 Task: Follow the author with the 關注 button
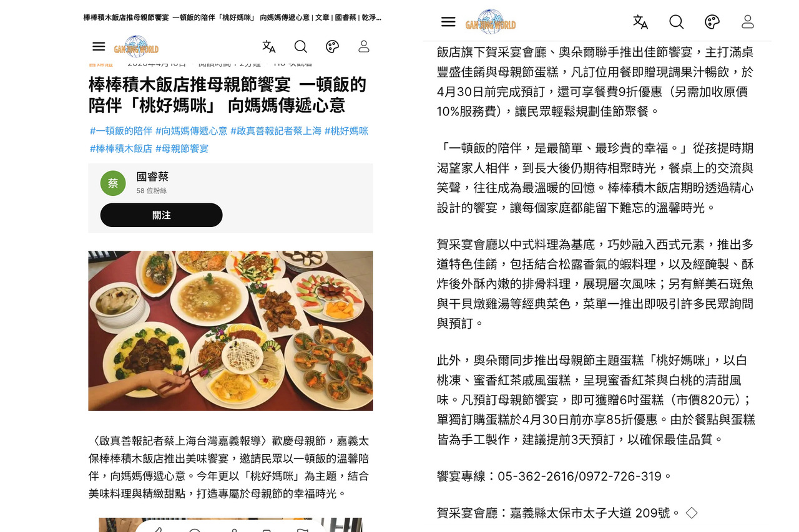(161, 215)
